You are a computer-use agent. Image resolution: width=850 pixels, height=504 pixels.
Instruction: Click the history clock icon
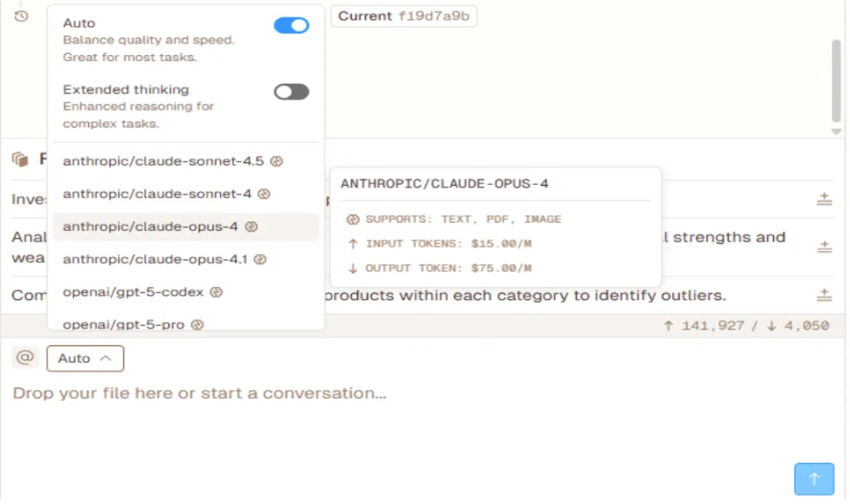click(22, 16)
